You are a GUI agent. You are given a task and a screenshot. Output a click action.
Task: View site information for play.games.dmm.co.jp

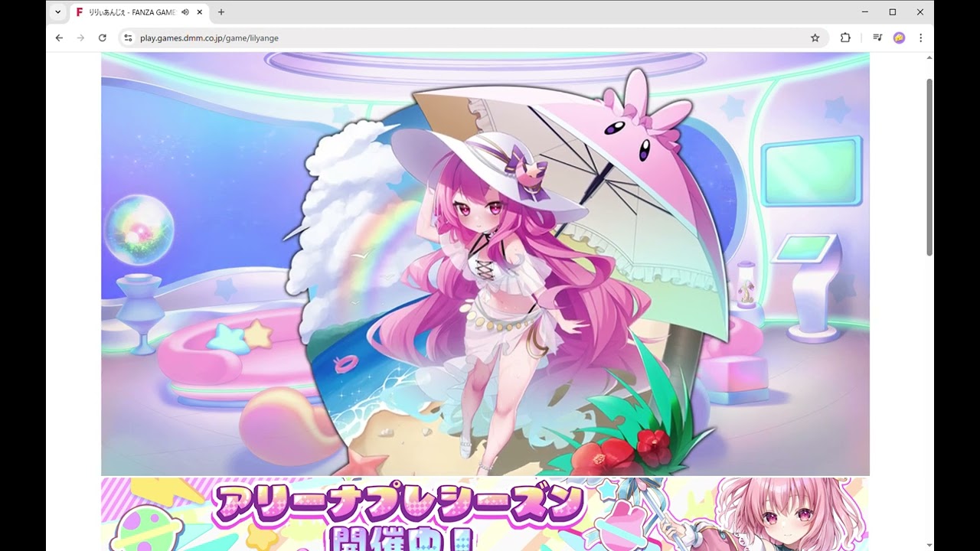(x=128, y=37)
